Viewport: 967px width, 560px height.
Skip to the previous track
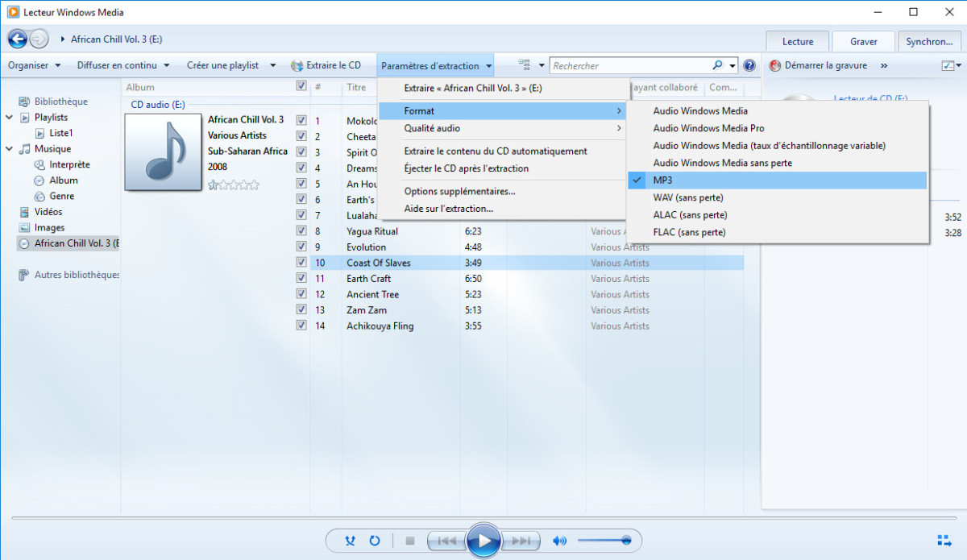[446, 541]
